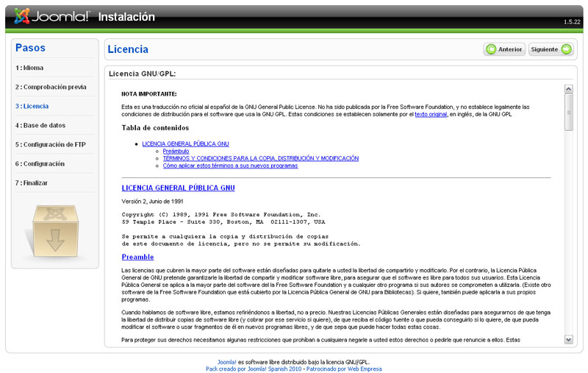
Task: Click the Preamble heading link
Action: tap(137, 257)
